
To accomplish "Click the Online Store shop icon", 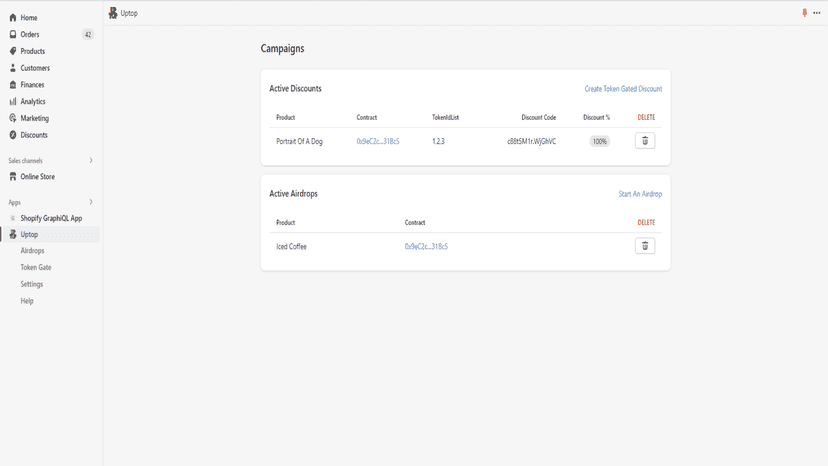I will 13,176.
